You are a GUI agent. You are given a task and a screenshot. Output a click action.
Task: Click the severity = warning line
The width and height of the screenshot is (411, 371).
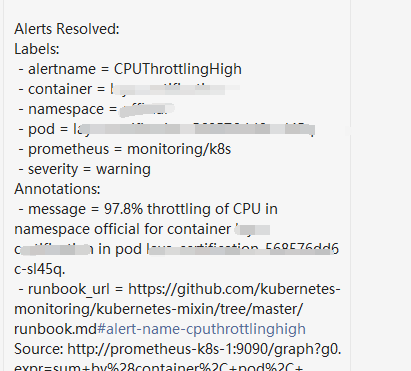click(x=84, y=169)
